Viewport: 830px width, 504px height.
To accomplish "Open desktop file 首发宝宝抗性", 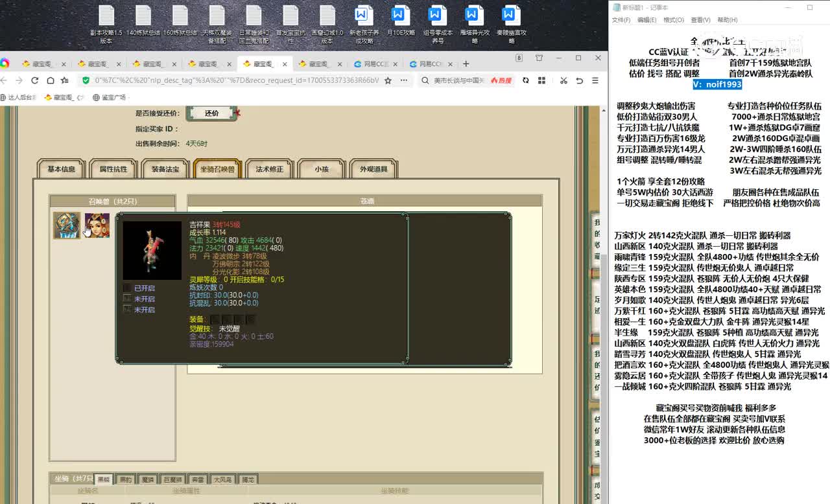I will [x=291, y=25].
